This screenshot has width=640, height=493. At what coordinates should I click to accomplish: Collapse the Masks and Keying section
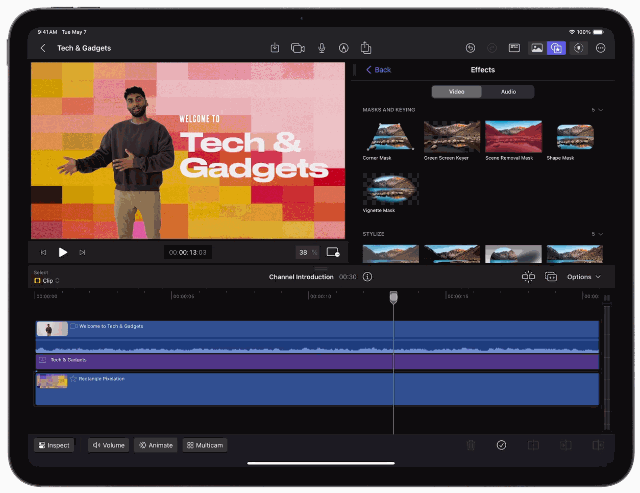tap(598, 110)
